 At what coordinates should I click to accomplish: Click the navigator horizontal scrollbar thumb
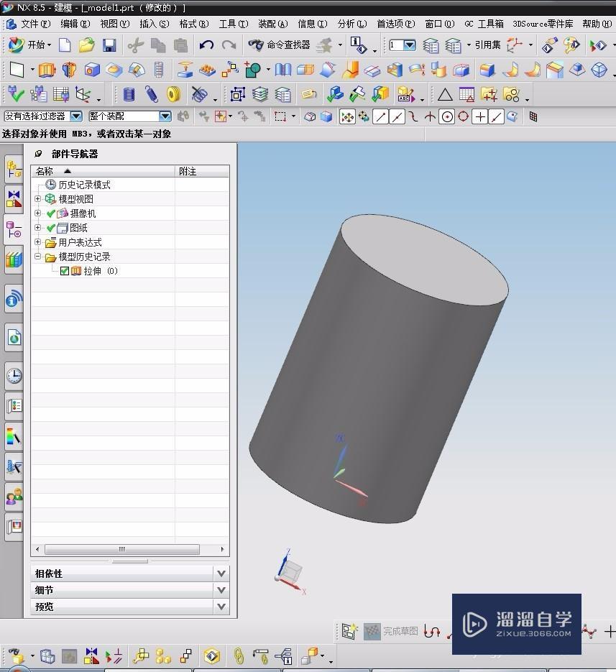[122, 549]
